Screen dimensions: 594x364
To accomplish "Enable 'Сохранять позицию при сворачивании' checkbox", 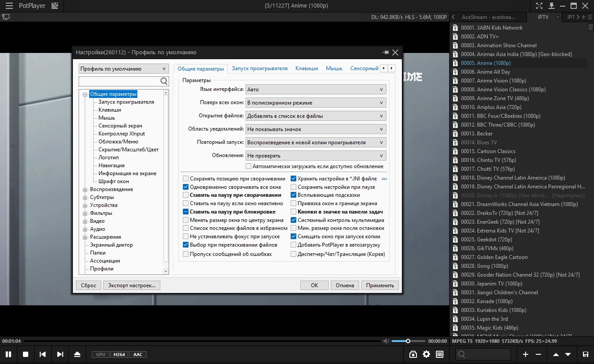I will click(x=186, y=179).
